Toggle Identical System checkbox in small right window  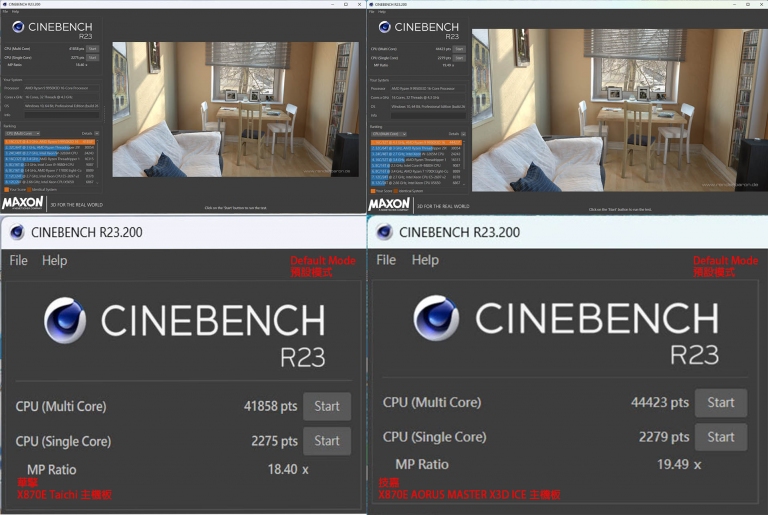(396, 190)
